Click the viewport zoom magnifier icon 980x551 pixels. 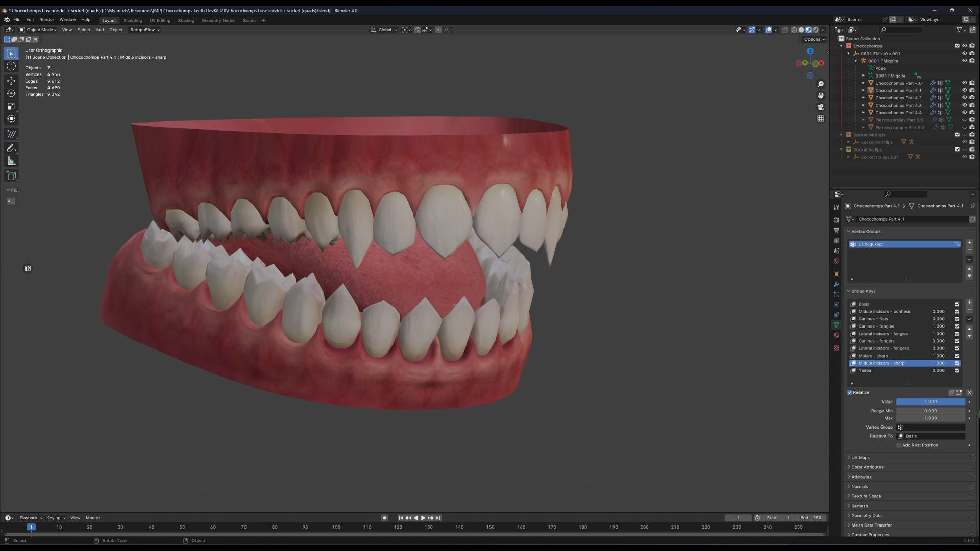[820, 84]
